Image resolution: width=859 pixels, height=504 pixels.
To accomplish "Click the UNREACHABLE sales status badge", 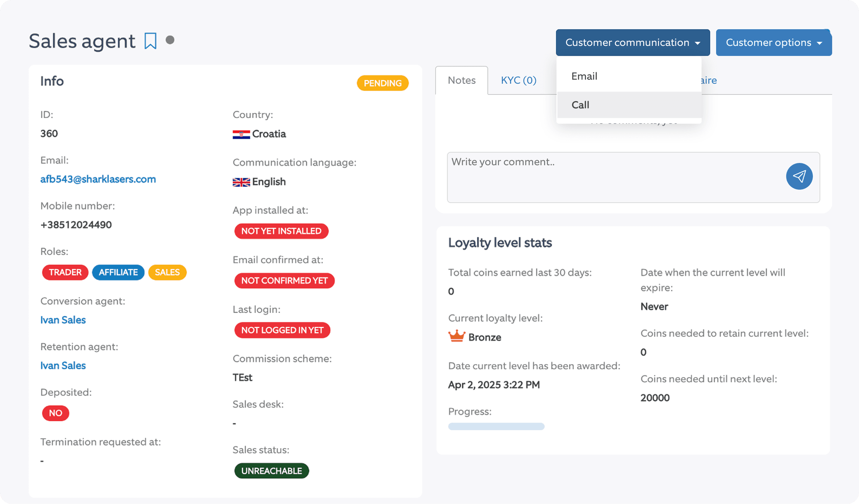I will coord(271,471).
